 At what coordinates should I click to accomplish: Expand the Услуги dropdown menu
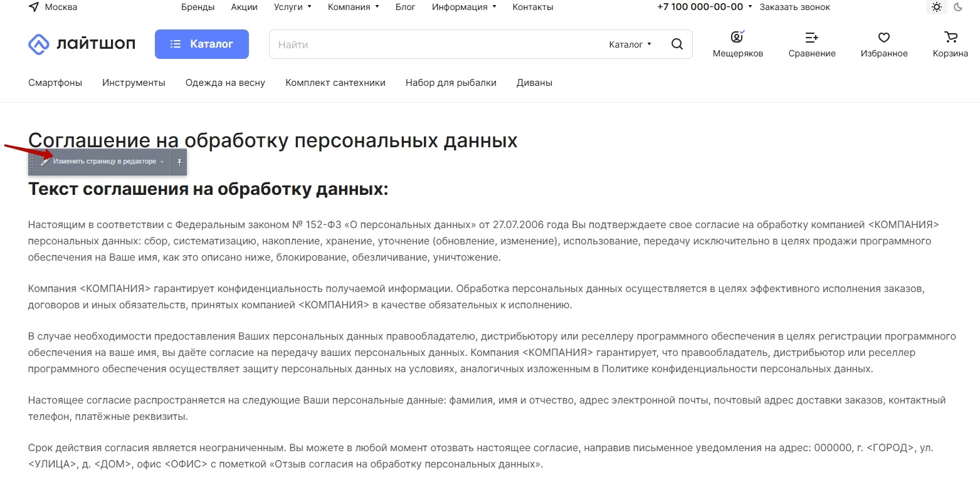pos(292,8)
